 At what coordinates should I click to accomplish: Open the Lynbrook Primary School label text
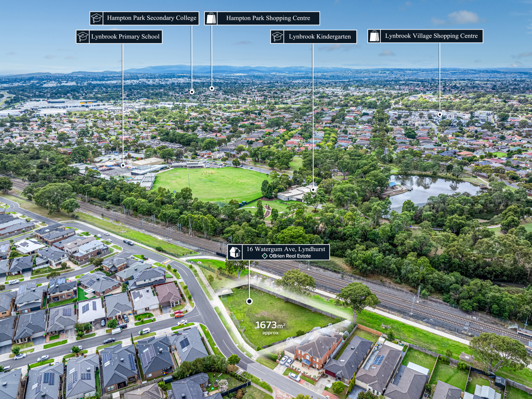[x=125, y=37]
